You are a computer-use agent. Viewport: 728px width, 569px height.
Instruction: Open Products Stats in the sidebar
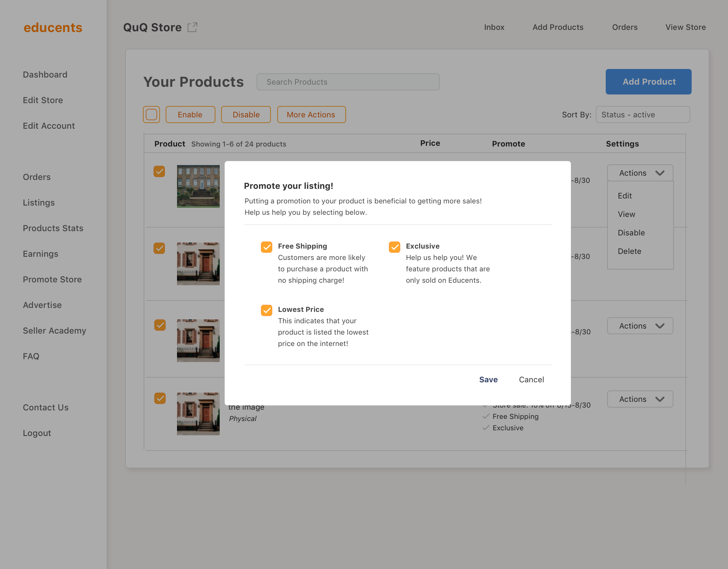(53, 228)
